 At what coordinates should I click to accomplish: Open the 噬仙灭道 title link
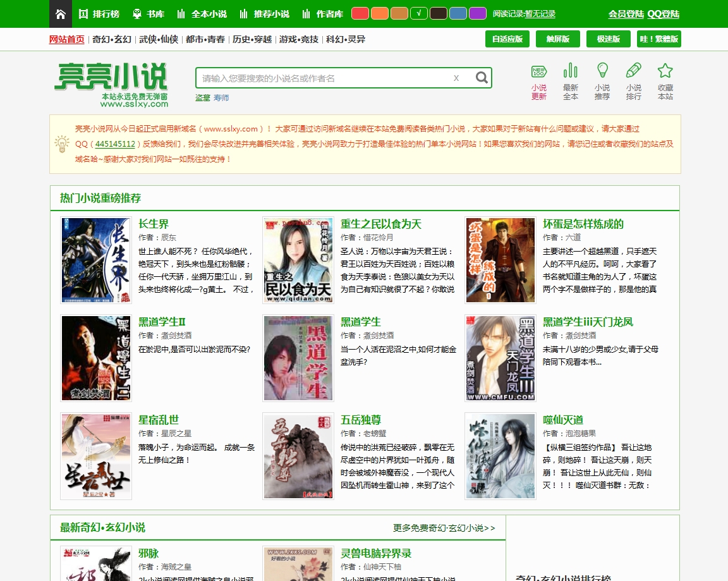click(563, 420)
